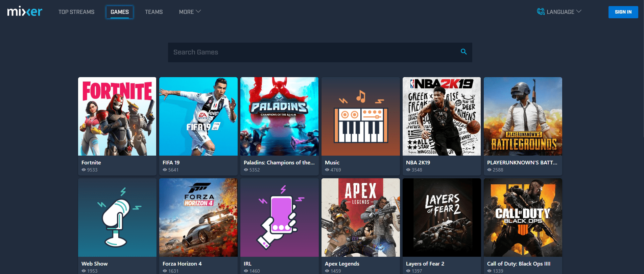The image size is (644, 274).
Task: Click the language globe icon
Action: click(x=541, y=12)
